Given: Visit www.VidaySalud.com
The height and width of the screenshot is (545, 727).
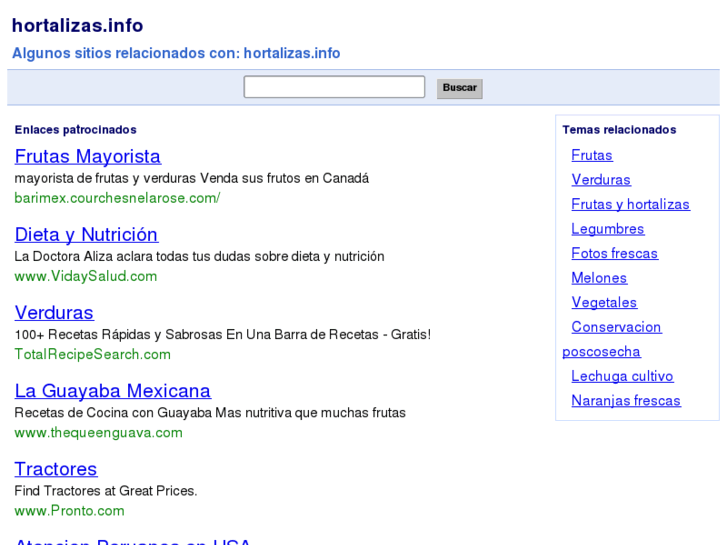Looking at the screenshot, I should 86,276.
